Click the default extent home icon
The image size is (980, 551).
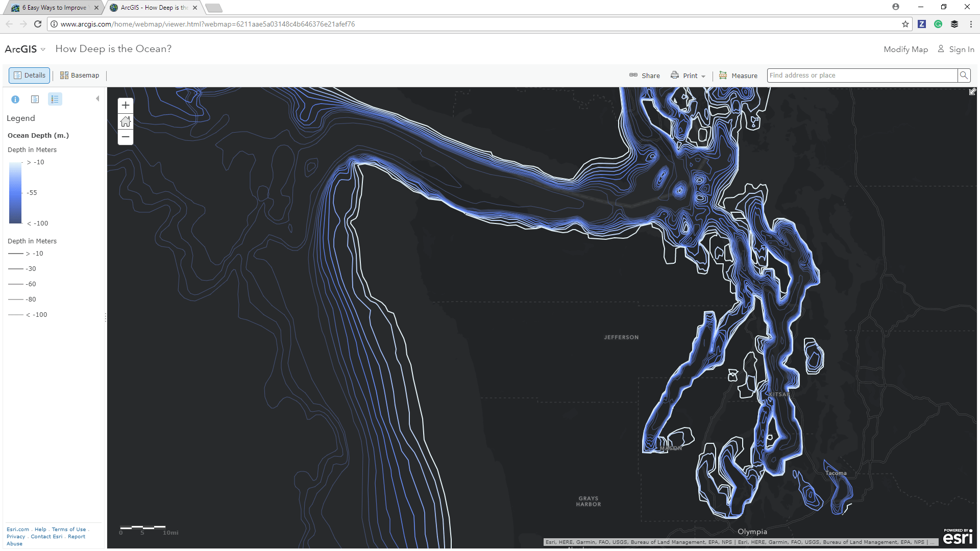tap(126, 121)
